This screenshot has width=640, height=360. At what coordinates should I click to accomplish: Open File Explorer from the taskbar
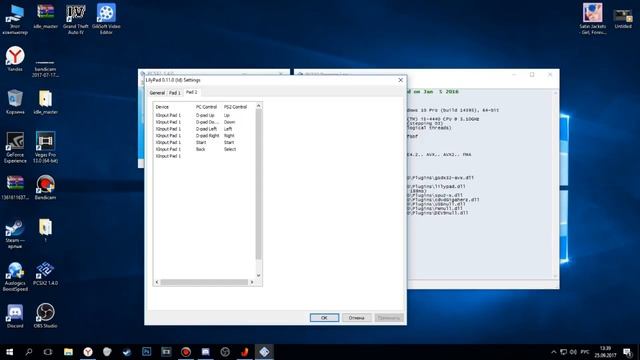pos(68,352)
